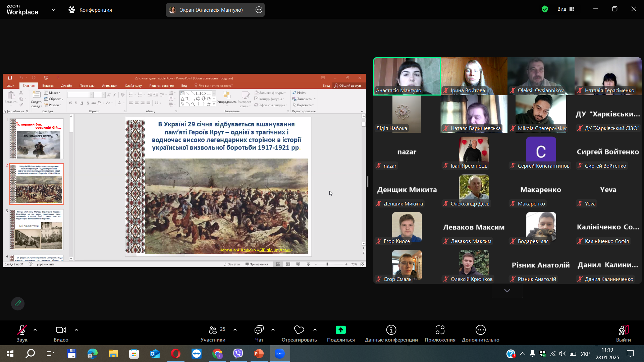Click Заменить replace button
Viewport: 644px width, 362px height.
click(x=302, y=99)
